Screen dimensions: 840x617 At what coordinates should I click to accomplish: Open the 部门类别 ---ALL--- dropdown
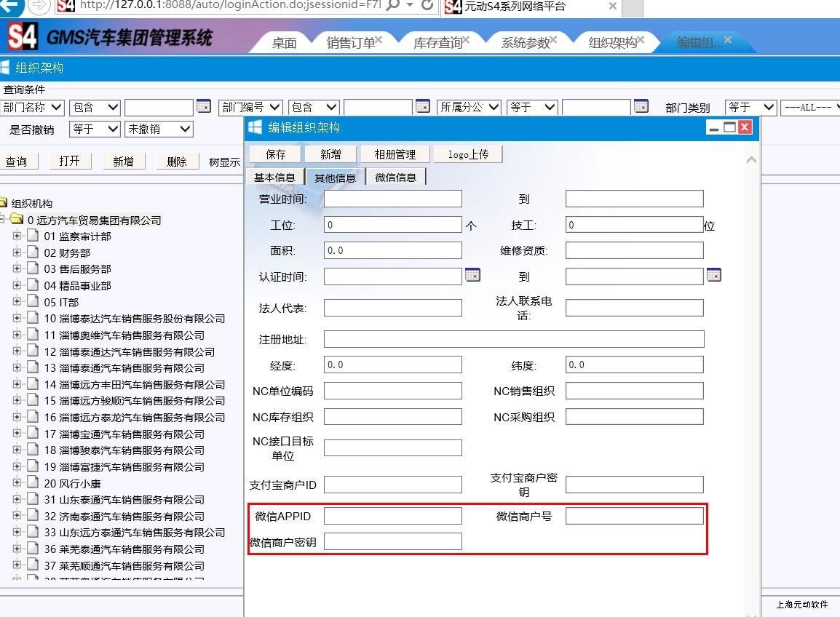tap(810, 107)
